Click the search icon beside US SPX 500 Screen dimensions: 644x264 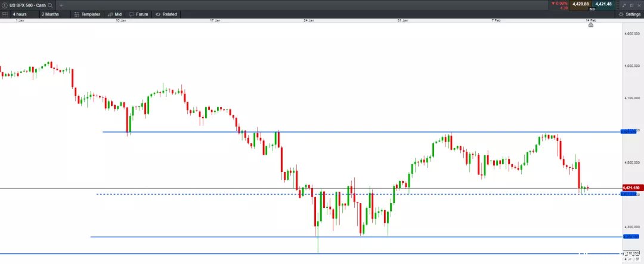pyautogui.click(x=50, y=5)
